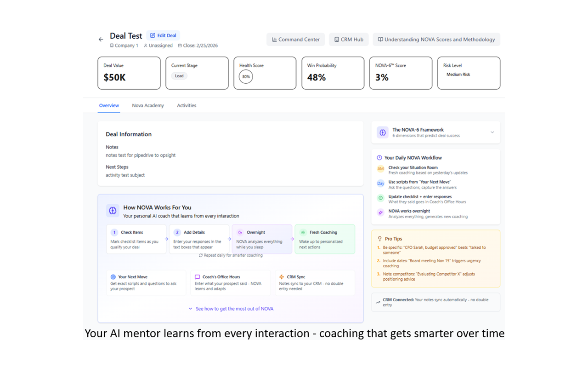
Task: Expand The NOVA-6 Framework panel chevron
Action: click(x=492, y=132)
